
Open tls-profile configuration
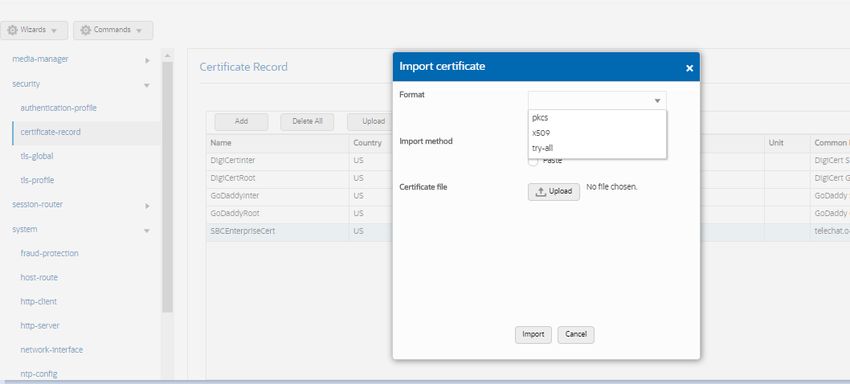37,180
